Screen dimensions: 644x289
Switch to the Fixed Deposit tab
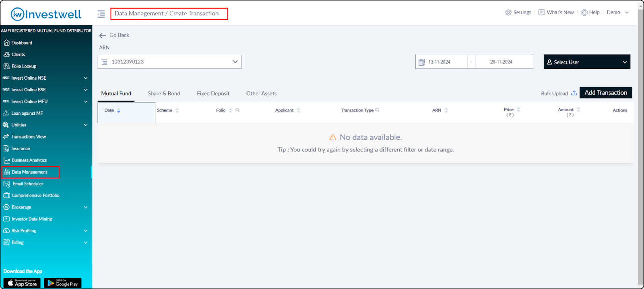tap(213, 93)
